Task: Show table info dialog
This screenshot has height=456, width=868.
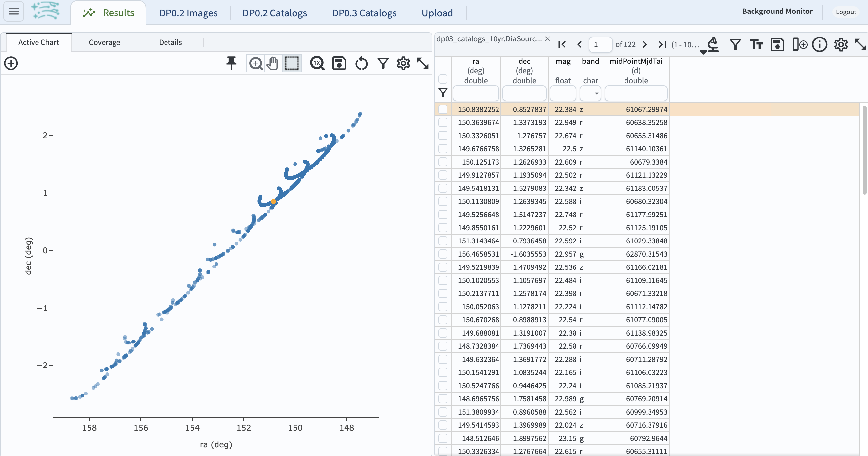Action: (x=820, y=44)
